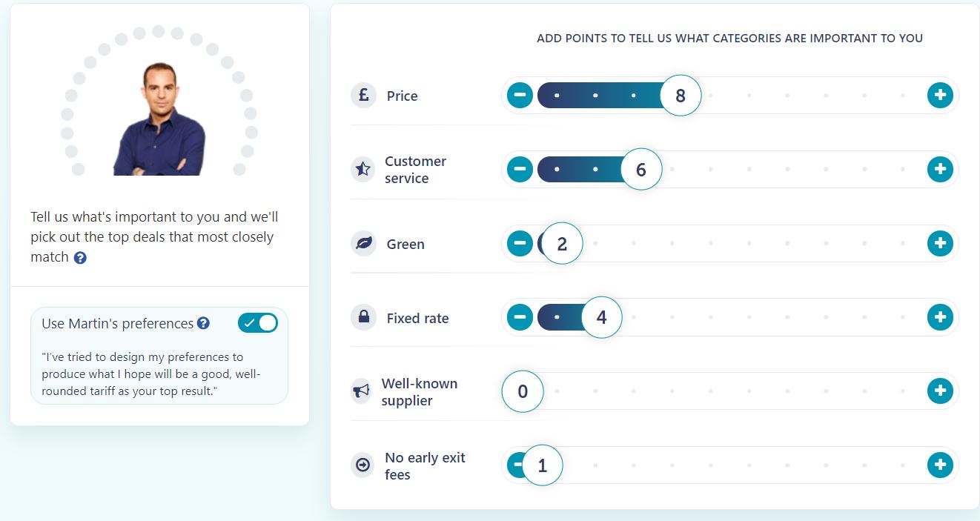
Task: Select the £ Price category icon
Action: (362, 95)
